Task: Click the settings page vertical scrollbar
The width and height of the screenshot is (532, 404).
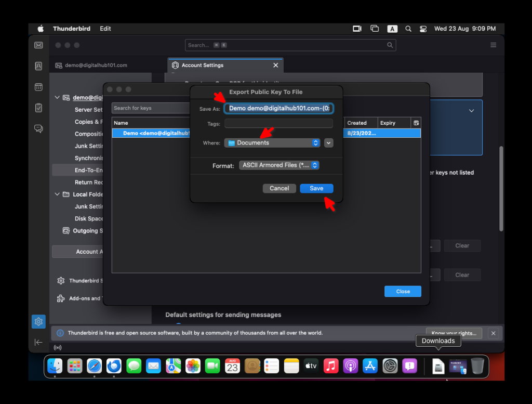Action: pos(501,189)
